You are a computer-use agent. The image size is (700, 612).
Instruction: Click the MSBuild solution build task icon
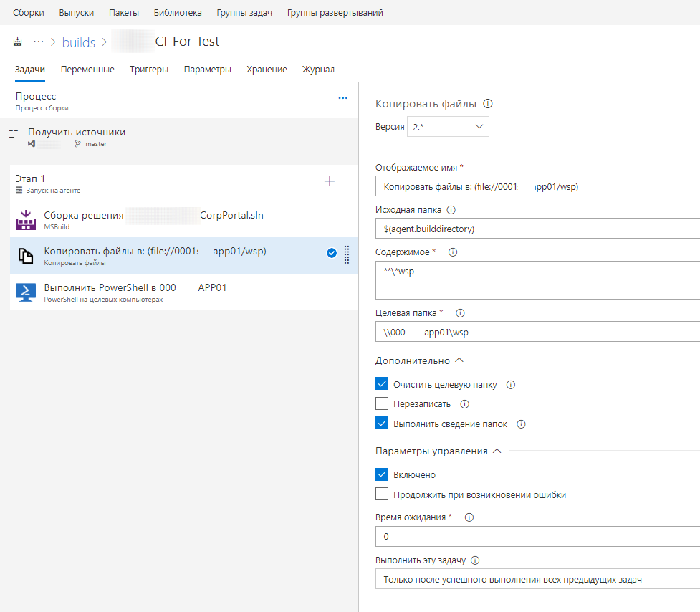point(26,220)
